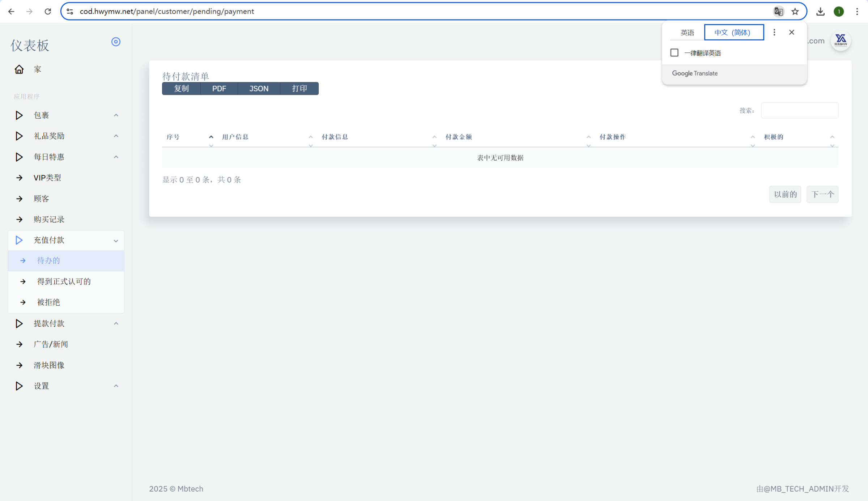Bookmark this page with star icon
Image resolution: width=868 pixels, height=501 pixels.
[x=795, y=12]
